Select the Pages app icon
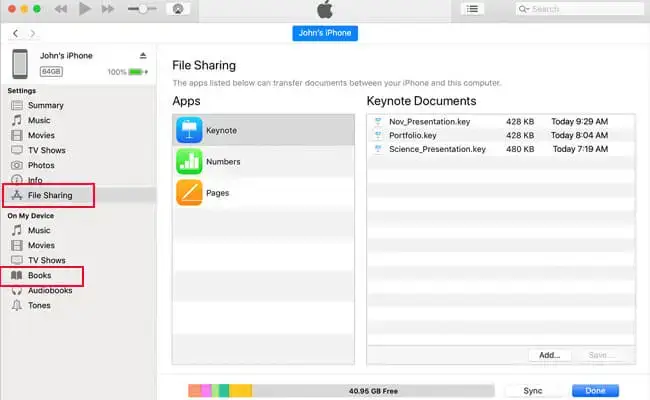Viewport: 650px width, 400px height. click(189, 193)
